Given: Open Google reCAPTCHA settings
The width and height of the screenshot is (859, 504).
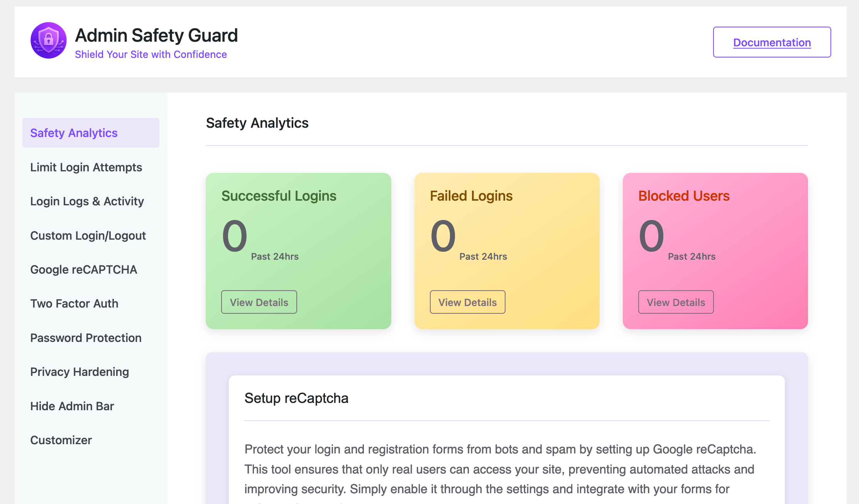Looking at the screenshot, I should click(x=84, y=269).
